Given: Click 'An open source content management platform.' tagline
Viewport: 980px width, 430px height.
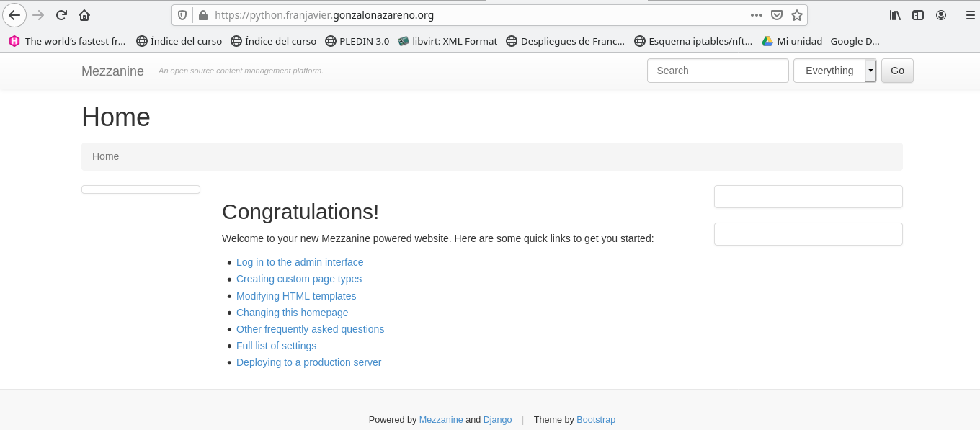Looking at the screenshot, I should click(x=241, y=71).
